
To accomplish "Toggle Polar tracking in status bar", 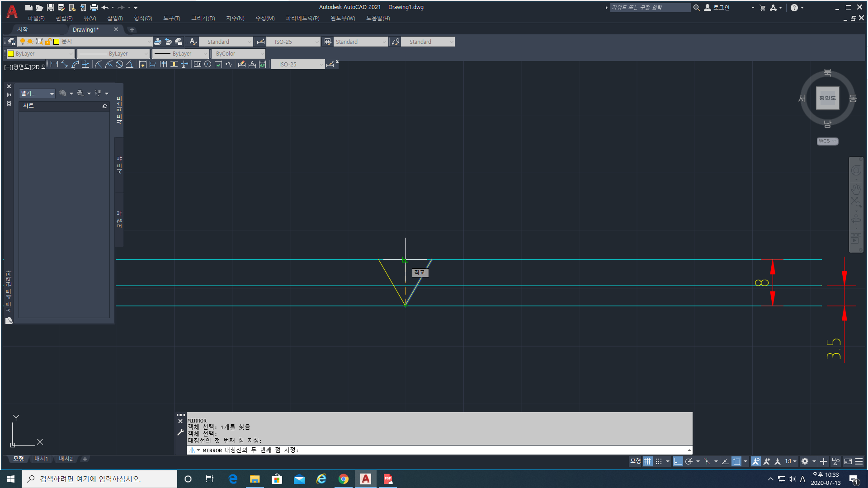I will pos(689,461).
